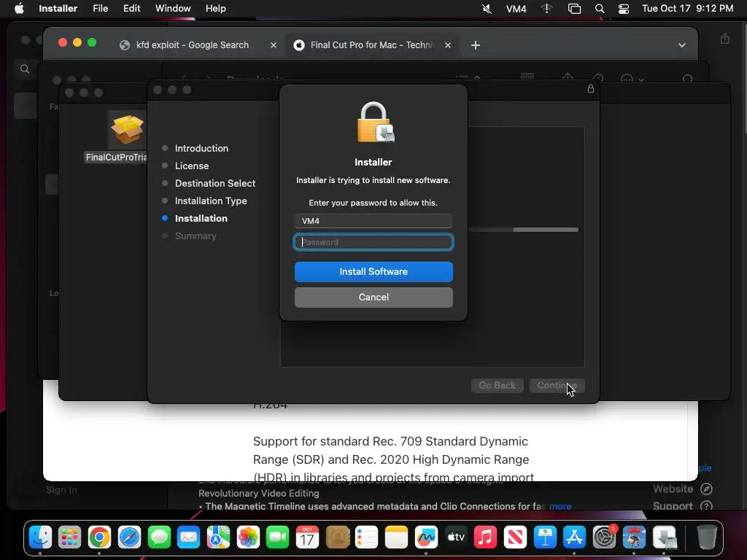Open Notes from the Dock
Viewport: 747px width, 560px height.
396,537
